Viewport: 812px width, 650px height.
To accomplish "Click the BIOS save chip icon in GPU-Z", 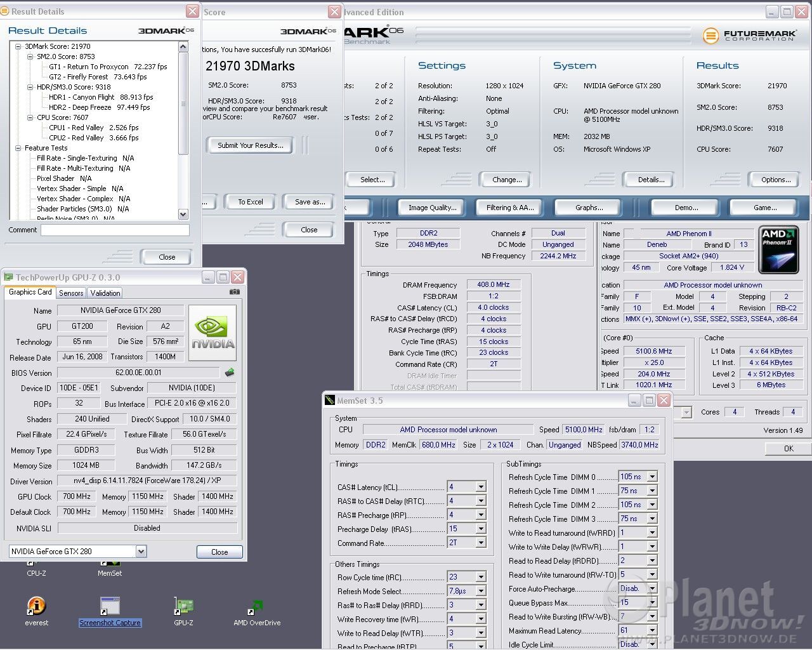I will [x=230, y=373].
